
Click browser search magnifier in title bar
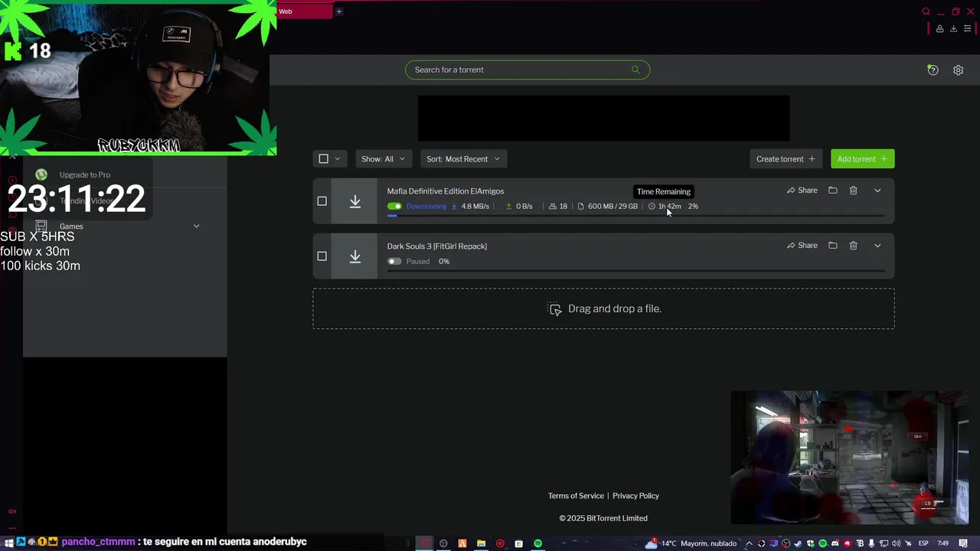pyautogui.click(x=926, y=11)
